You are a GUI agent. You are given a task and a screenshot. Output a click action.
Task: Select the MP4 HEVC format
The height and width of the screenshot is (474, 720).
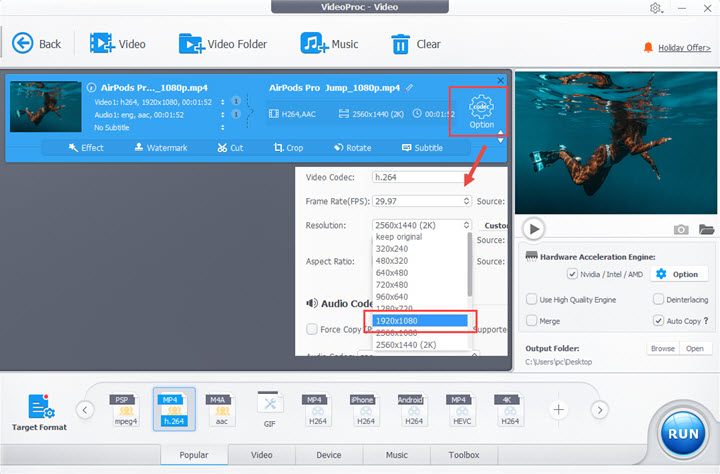(x=462, y=410)
